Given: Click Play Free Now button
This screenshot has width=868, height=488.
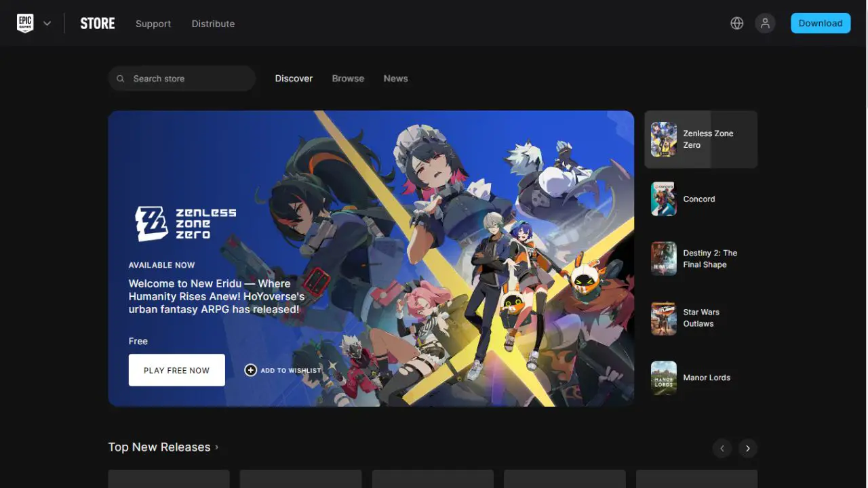Looking at the screenshot, I should [177, 370].
